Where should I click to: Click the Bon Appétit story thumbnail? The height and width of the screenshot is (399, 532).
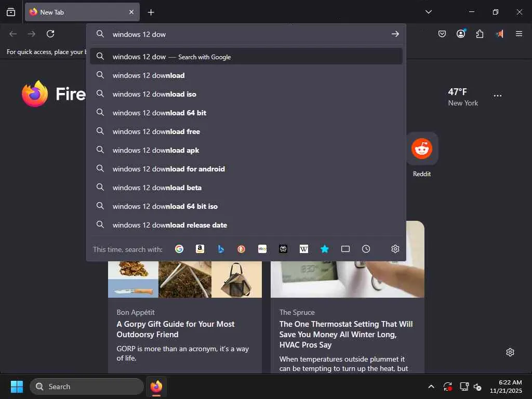coord(185,279)
